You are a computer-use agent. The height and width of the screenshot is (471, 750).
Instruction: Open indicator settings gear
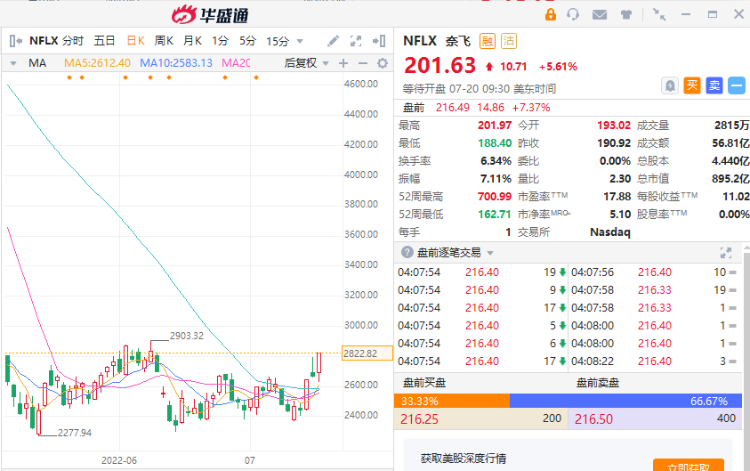pyautogui.click(x=382, y=63)
